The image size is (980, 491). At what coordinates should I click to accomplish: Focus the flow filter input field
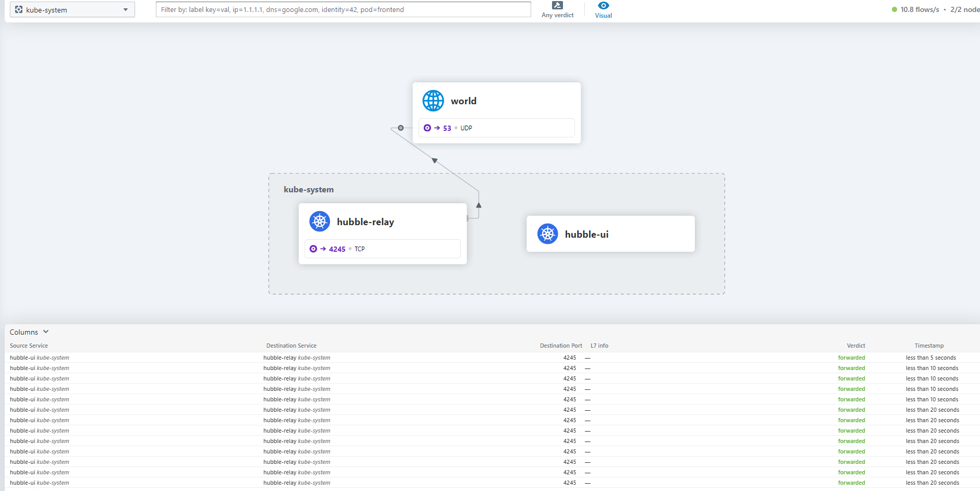click(343, 9)
